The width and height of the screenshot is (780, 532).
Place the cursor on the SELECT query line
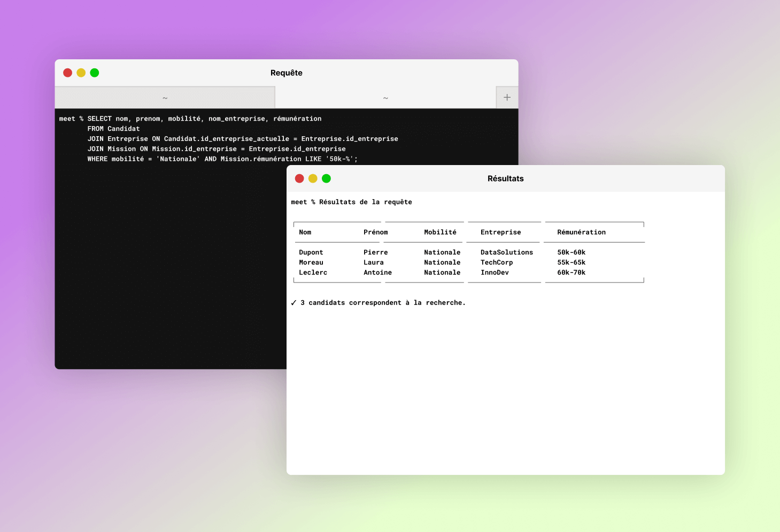(x=204, y=119)
